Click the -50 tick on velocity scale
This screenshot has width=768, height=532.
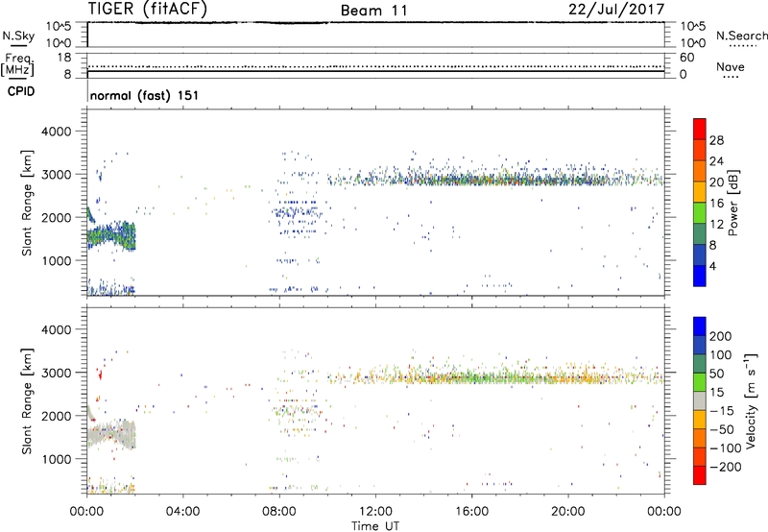click(723, 429)
